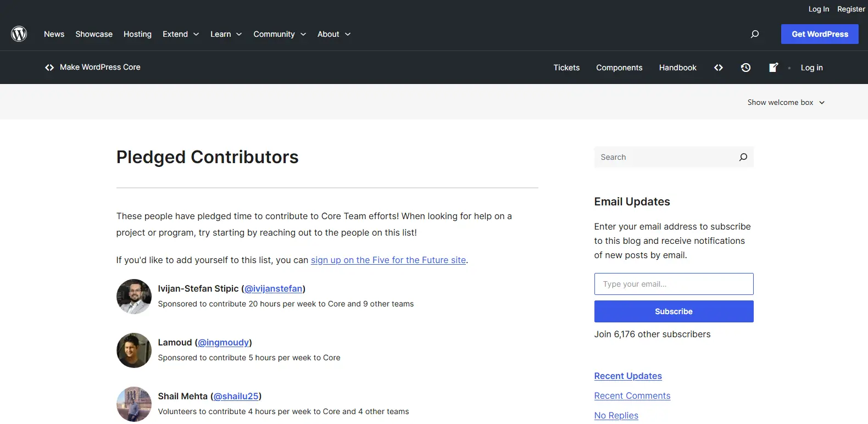Click the Get WordPress button
This screenshot has height=424, width=868.
820,34
